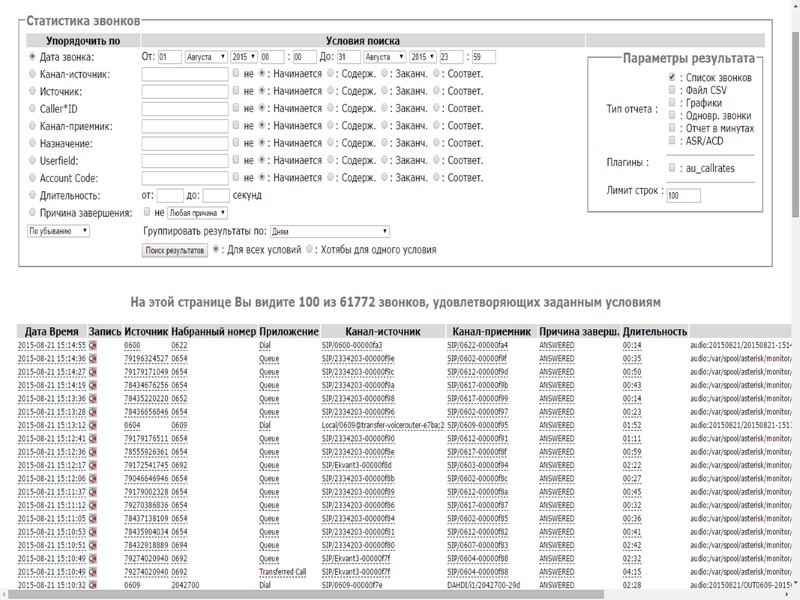This screenshot has height=600, width=800.
Task: Click the Длительность column header
Action: pos(655,332)
